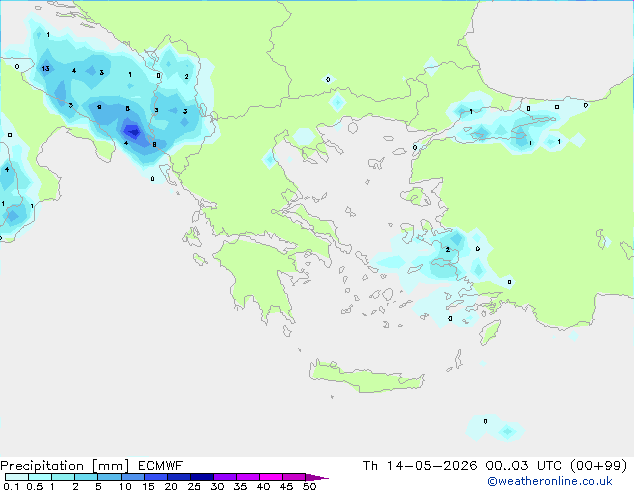This screenshot has width=634, height=490.
Task: Select the '00..03 UTC' time range text
Action: [524, 466]
